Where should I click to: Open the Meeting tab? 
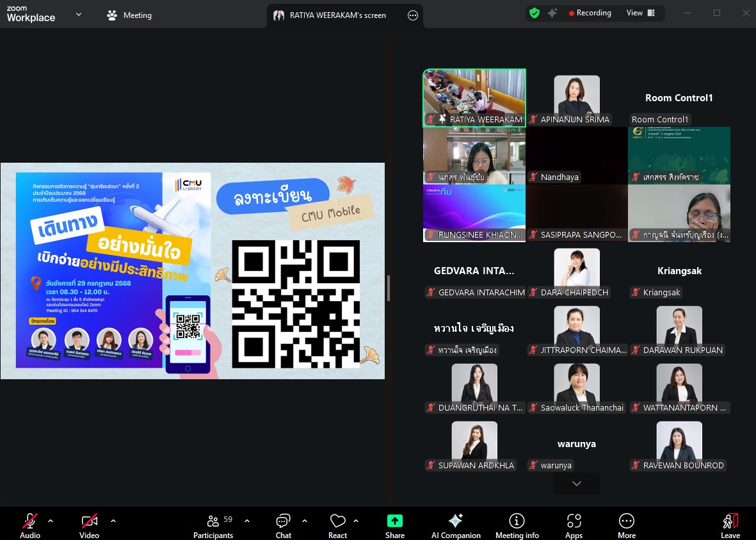(129, 15)
